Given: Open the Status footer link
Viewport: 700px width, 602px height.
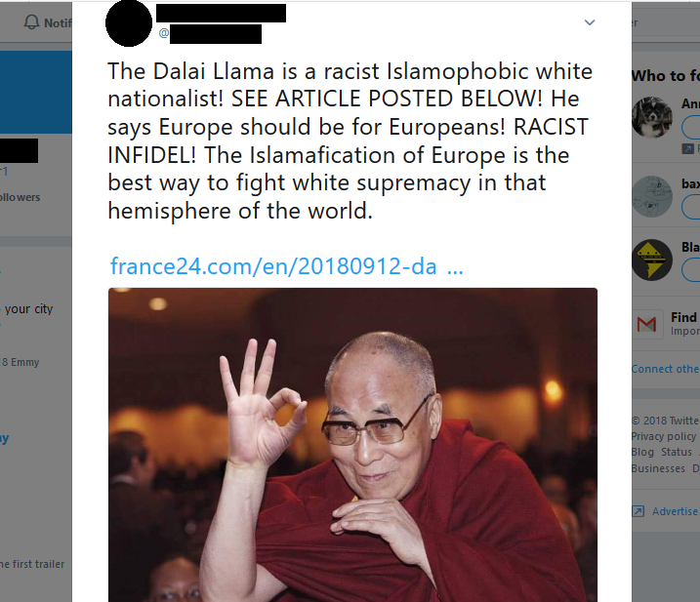Looking at the screenshot, I should point(677,452).
